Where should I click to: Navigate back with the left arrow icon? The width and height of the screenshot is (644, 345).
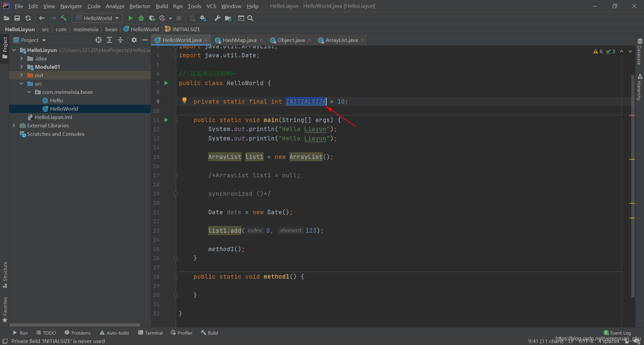click(x=42, y=18)
